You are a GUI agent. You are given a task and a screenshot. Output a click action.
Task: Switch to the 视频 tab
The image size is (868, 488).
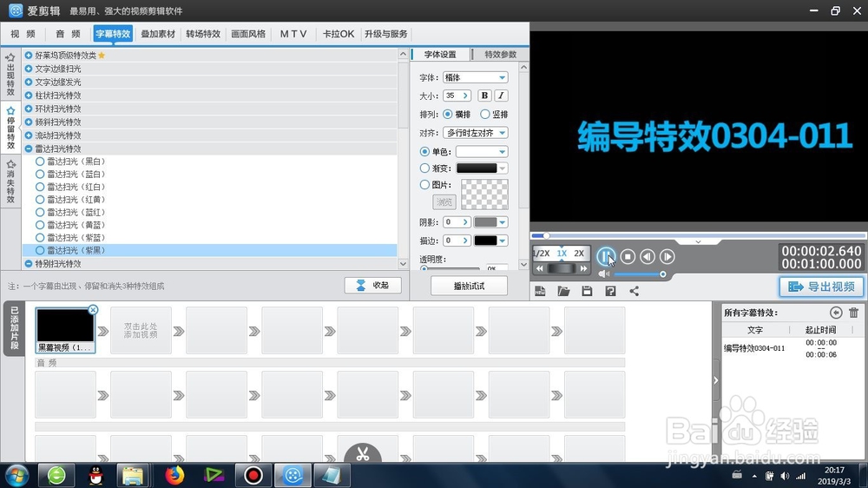point(23,34)
